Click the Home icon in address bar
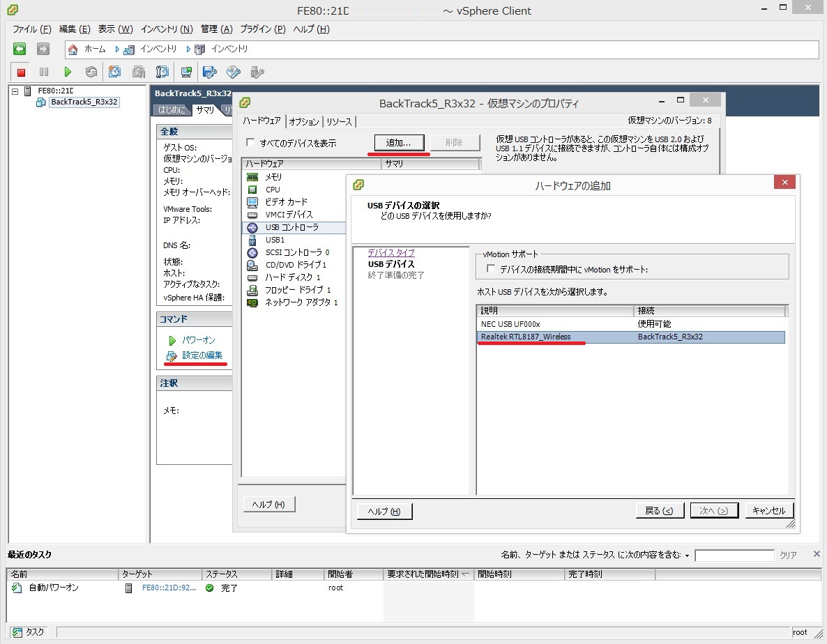 tap(73, 49)
